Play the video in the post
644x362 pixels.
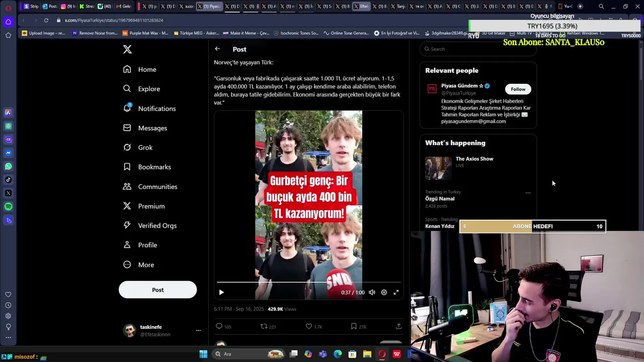[221, 292]
